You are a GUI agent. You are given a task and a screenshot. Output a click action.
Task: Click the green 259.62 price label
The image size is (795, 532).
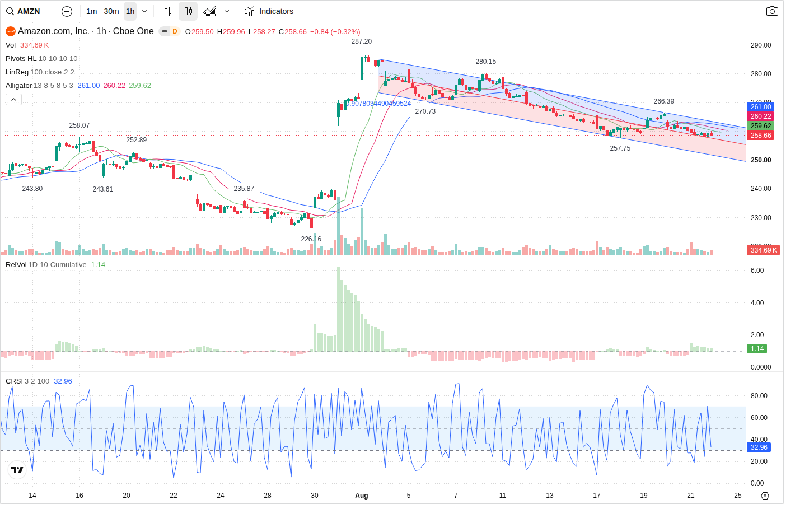[761, 126]
